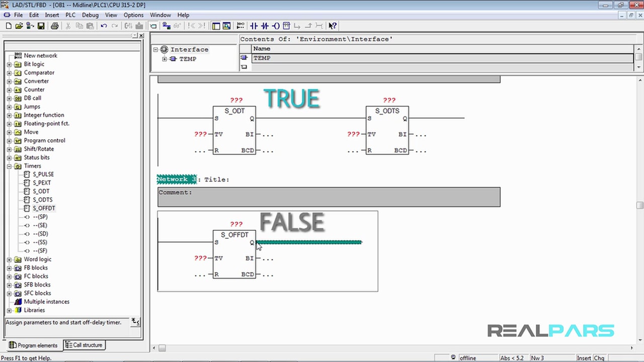Expand the Word logic folder

coord(9,259)
